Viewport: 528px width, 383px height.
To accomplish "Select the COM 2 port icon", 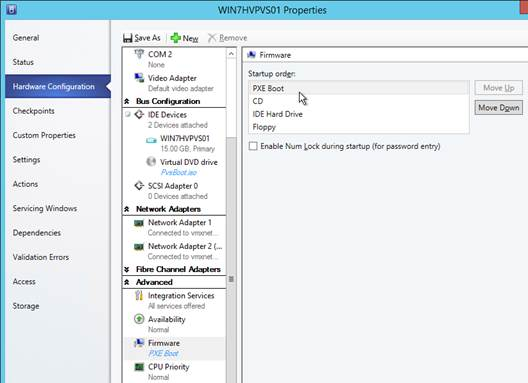I will pyautogui.click(x=139, y=54).
